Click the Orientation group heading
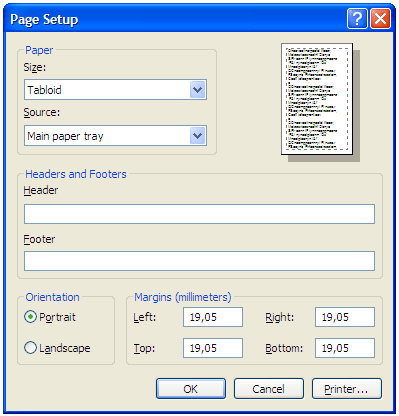The image size is (399, 416). click(x=53, y=297)
